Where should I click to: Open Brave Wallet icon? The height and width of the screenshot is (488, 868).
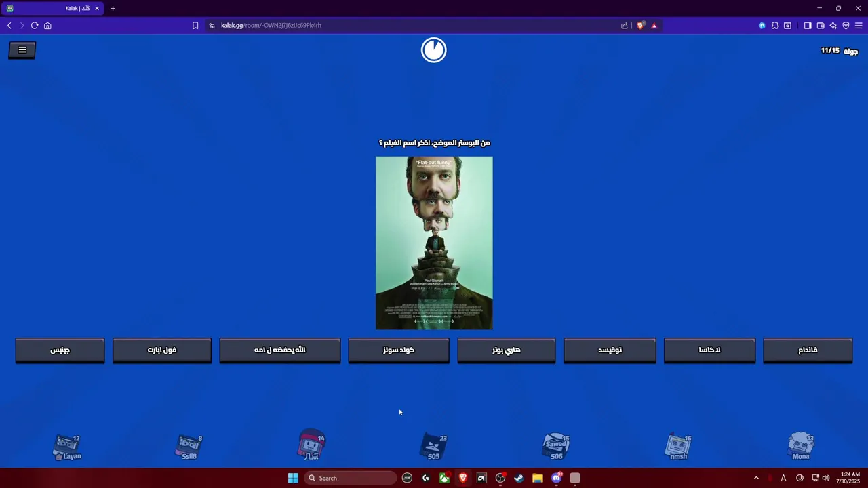click(821, 26)
